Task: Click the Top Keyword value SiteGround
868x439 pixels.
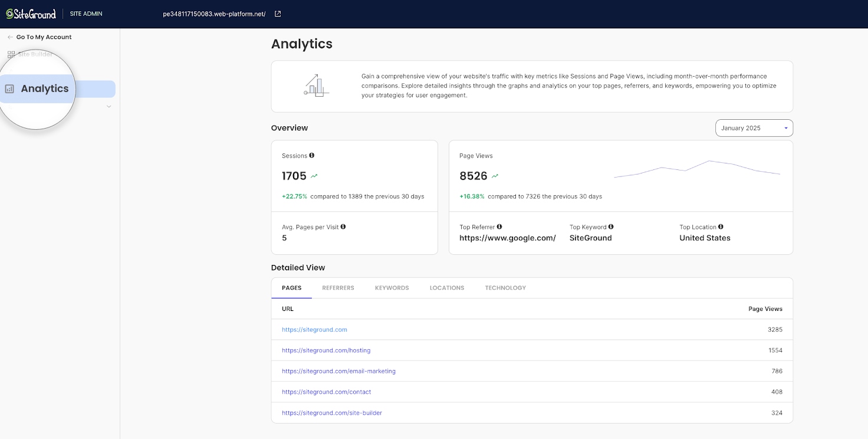Action: tap(591, 238)
